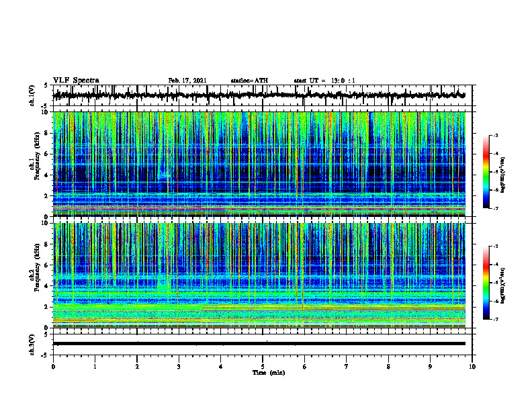
Task: Click the "VLF Spectra" plot title
Action: point(76,81)
